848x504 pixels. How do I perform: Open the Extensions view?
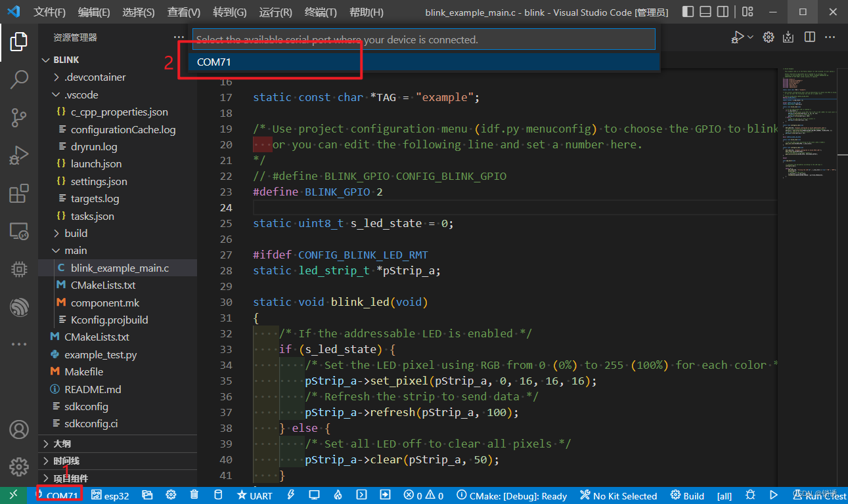pos(19,194)
